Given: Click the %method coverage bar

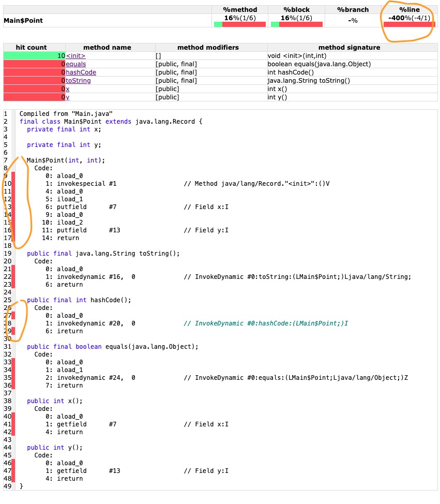Looking at the screenshot, I should click(x=240, y=24).
